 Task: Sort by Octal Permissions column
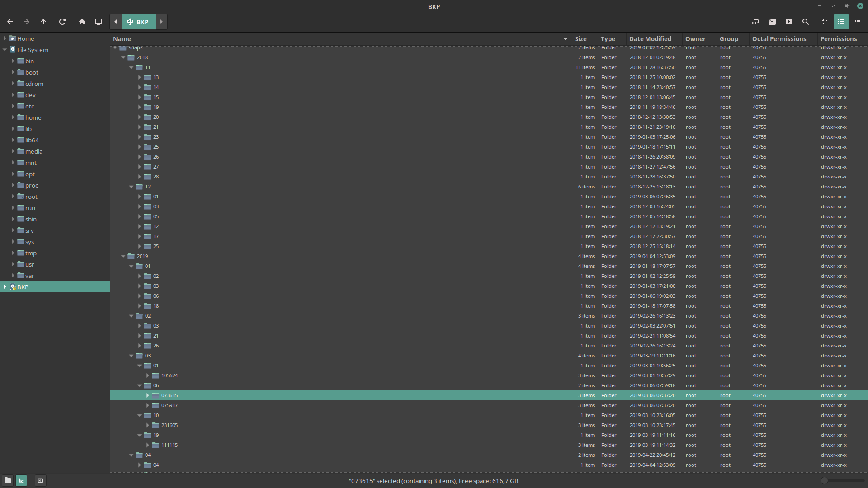coord(783,39)
